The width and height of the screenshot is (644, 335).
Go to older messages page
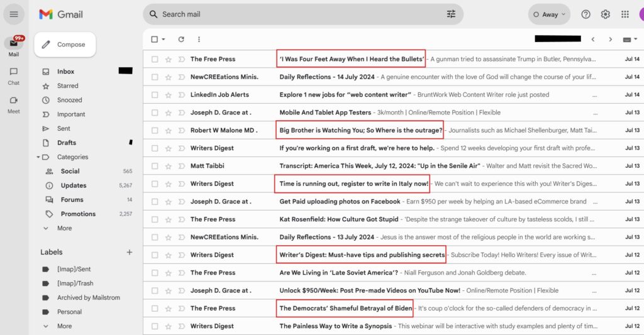tap(610, 40)
